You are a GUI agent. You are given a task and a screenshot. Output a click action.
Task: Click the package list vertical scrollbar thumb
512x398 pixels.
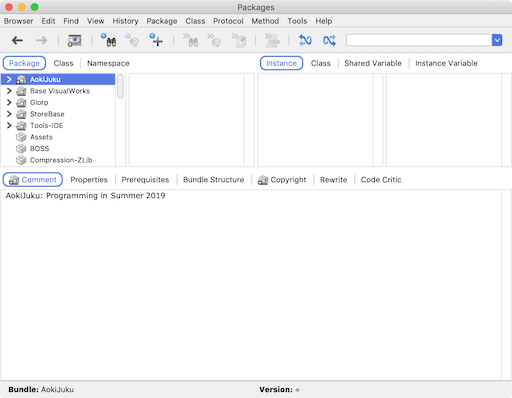(x=120, y=86)
